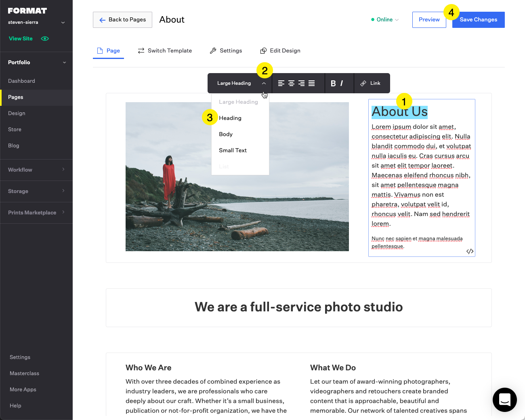Switch to the Switch Template tab
525x420 pixels.
click(165, 50)
